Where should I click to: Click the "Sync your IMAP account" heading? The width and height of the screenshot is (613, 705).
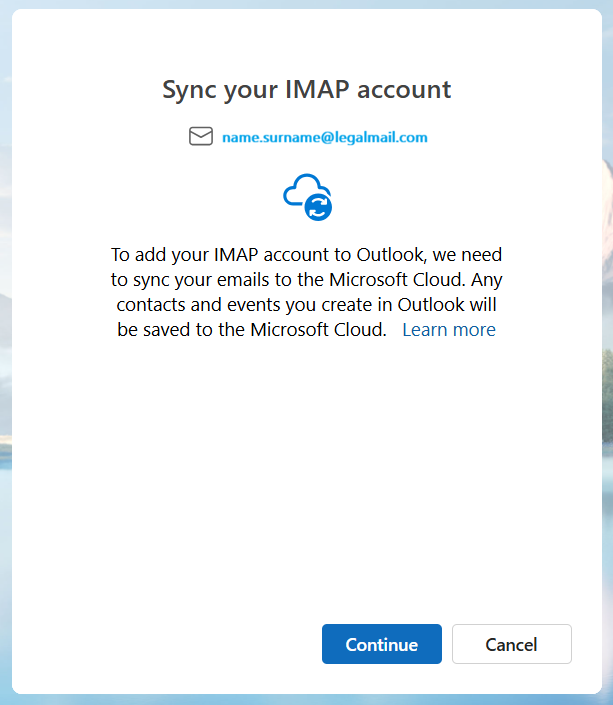tap(307, 89)
